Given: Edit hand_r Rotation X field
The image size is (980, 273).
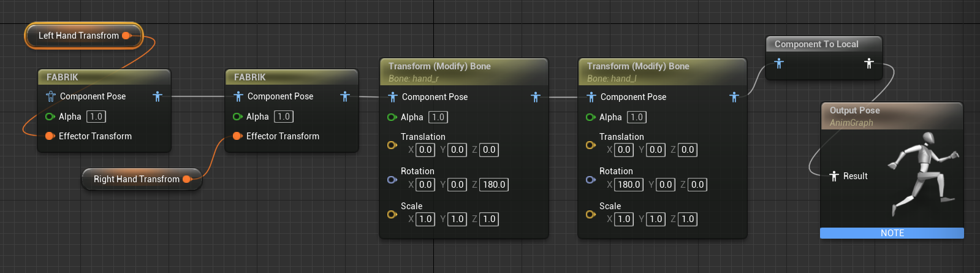Looking at the screenshot, I should (425, 185).
